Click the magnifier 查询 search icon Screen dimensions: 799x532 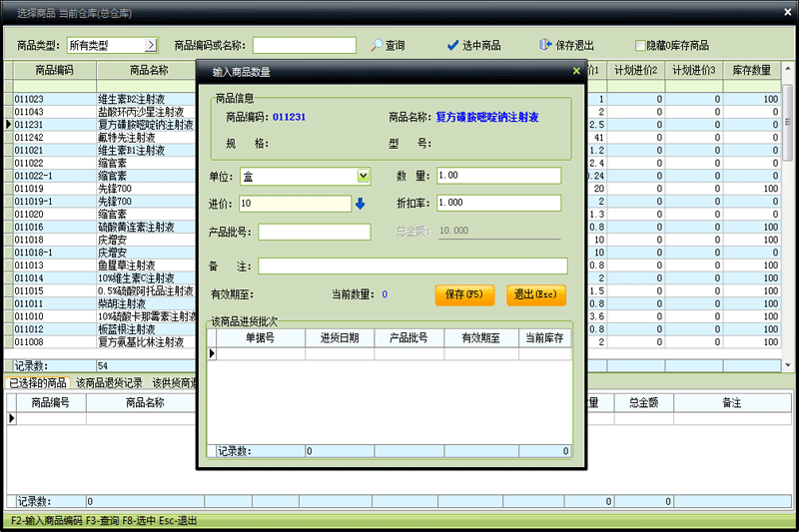tap(377, 45)
